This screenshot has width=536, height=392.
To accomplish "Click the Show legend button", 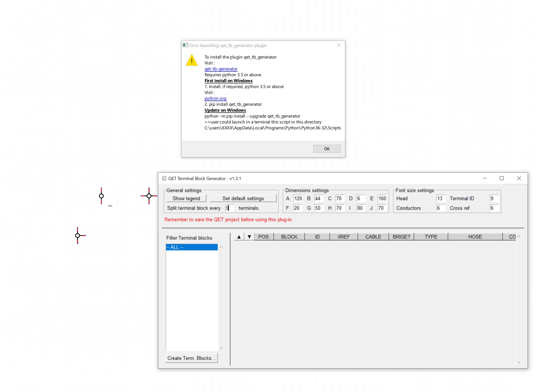I will [186, 198].
